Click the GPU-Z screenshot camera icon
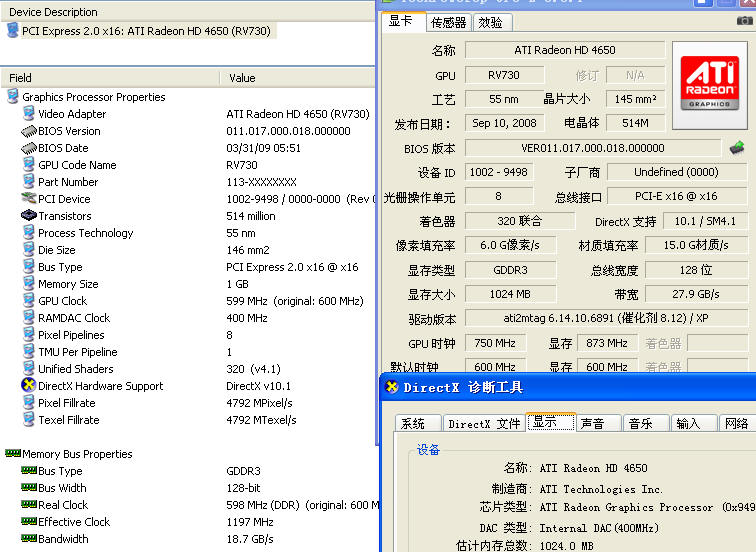This screenshot has width=756, height=552. click(745, 20)
